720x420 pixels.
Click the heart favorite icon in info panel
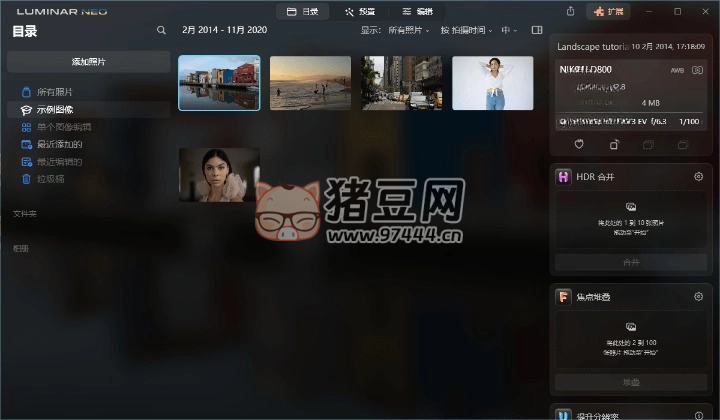pyautogui.click(x=579, y=145)
